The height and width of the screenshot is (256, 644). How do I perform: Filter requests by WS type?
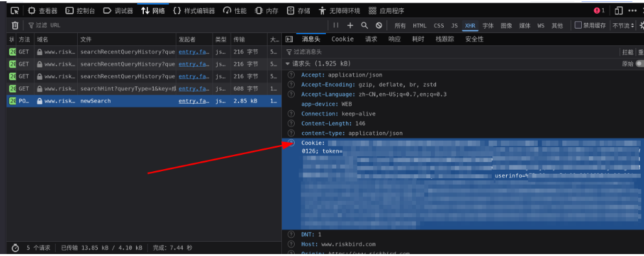tap(541, 25)
